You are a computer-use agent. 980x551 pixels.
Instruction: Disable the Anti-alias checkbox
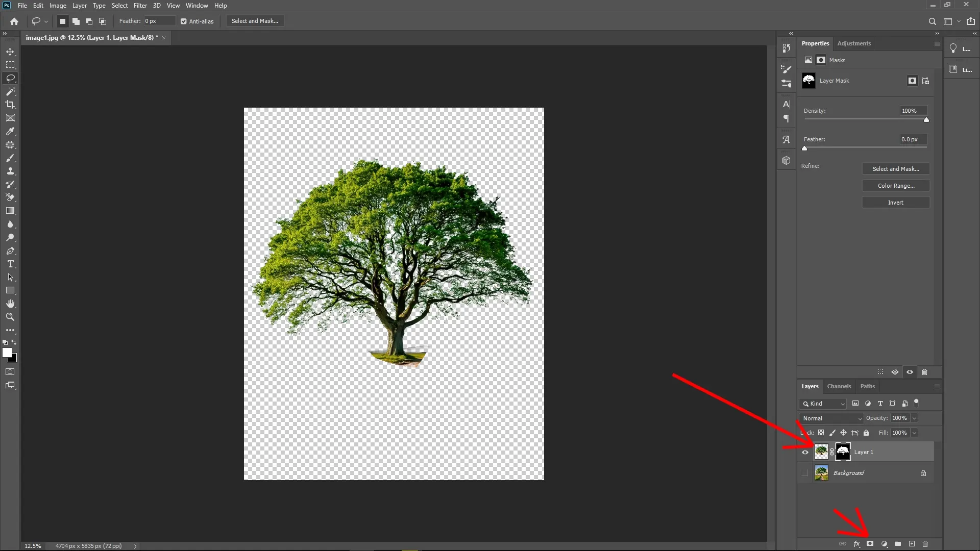(183, 21)
